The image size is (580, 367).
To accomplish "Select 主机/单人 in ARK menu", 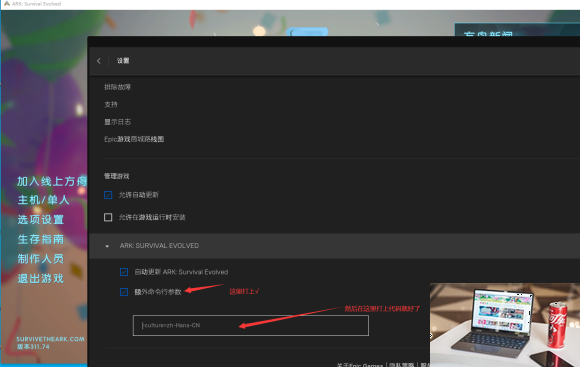I will [x=43, y=200].
